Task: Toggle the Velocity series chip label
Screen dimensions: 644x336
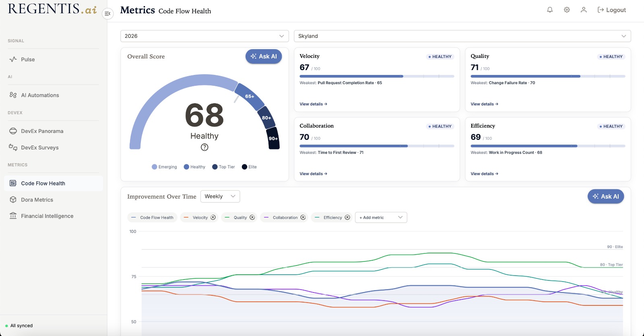Action: [x=200, y=218]
